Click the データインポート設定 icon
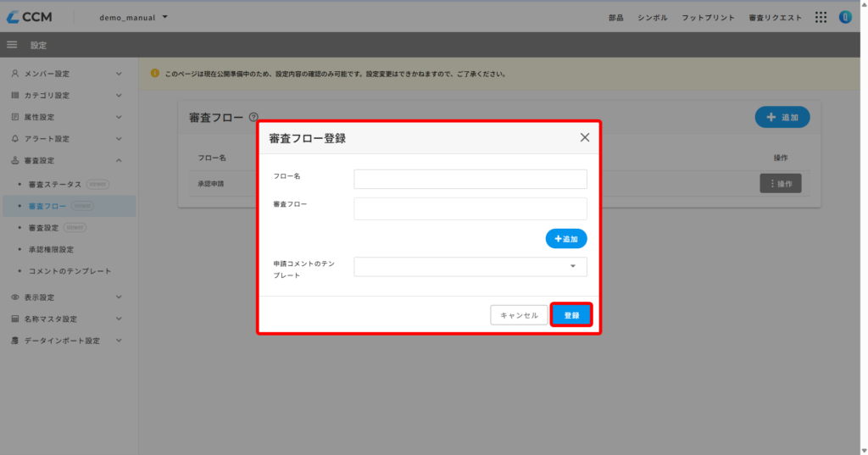The width and height of the screenshot is (868, 455). coord(15,341)
